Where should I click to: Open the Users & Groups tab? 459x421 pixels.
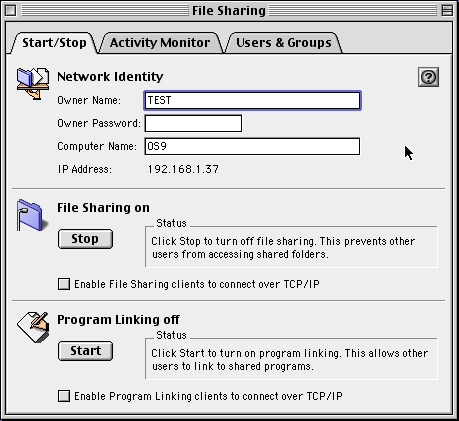coord(284,43)
